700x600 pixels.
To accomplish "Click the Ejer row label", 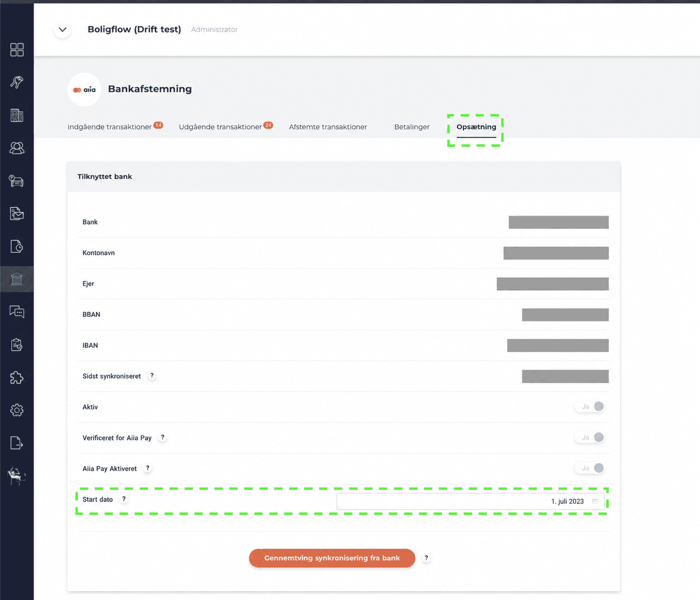I will [88, 284].
